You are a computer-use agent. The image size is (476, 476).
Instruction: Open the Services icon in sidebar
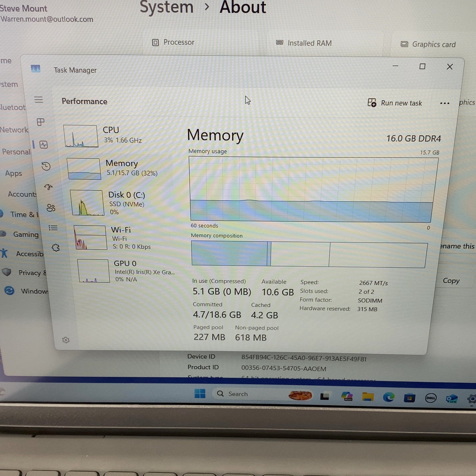point(56,248)
